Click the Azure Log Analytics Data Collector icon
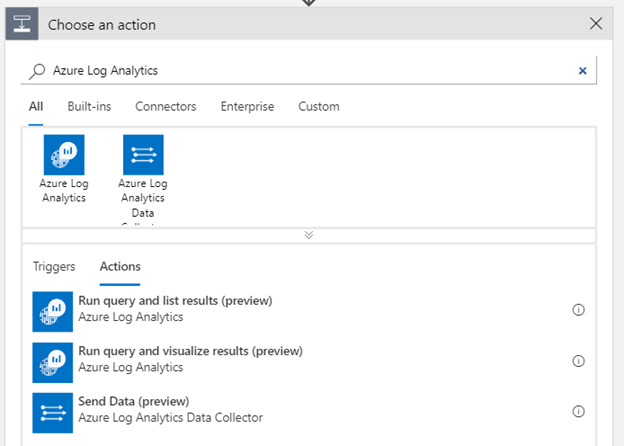The height and width of the screenshot is (446, 624). [x=143, y=155]
